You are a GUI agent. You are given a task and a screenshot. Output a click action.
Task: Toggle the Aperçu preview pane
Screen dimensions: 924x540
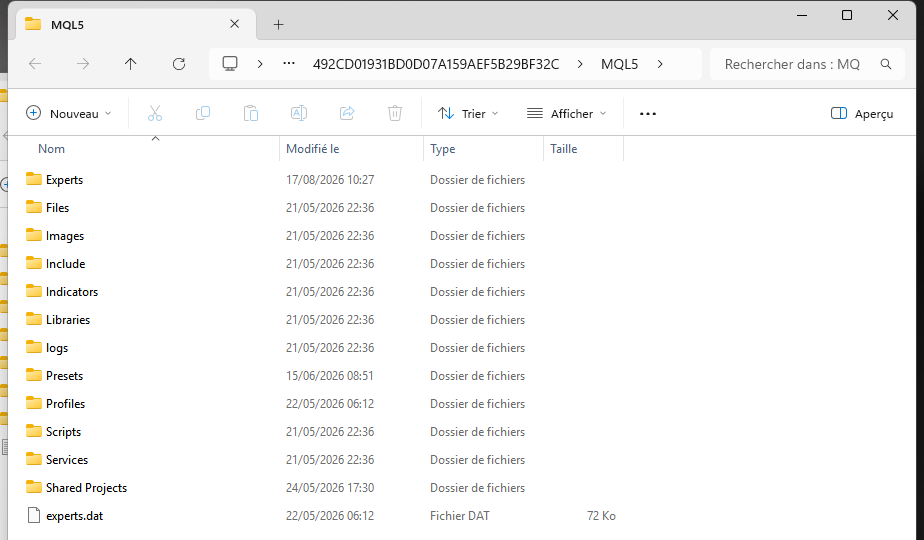pos(862,113)
